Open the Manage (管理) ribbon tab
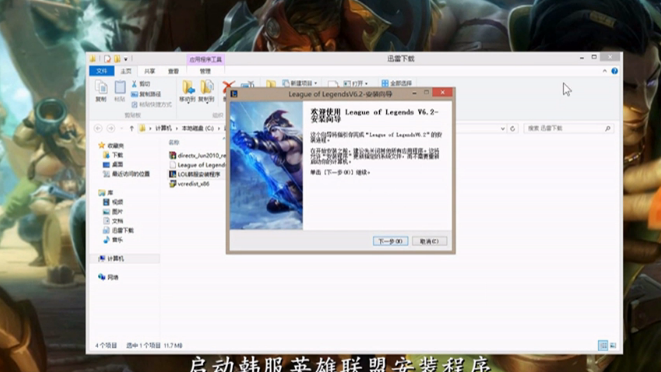The width and height of the screenshot is (661, 372). (205, 71)
